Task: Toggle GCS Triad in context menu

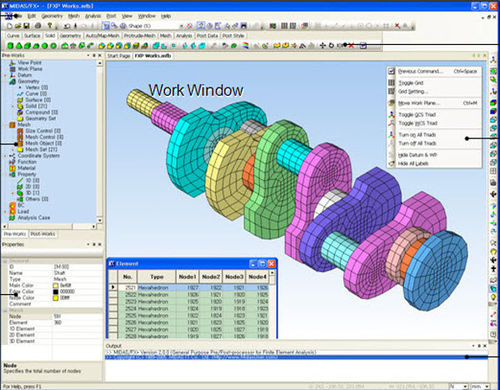Action: 417,115
